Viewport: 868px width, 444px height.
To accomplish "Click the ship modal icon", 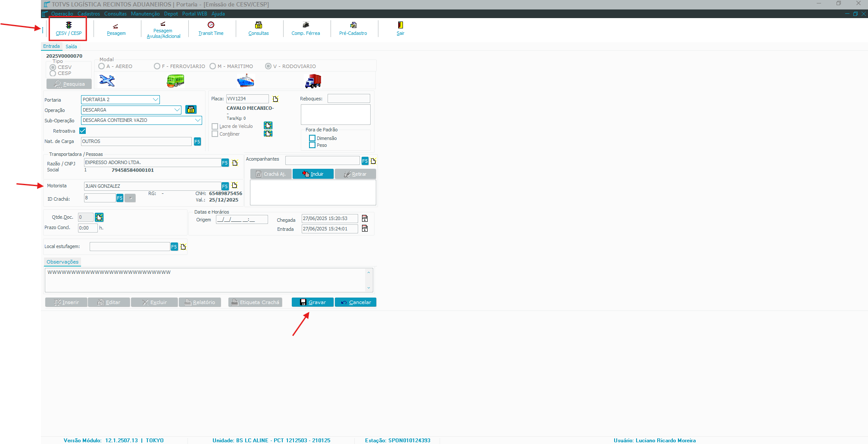I will pos(246,81).
